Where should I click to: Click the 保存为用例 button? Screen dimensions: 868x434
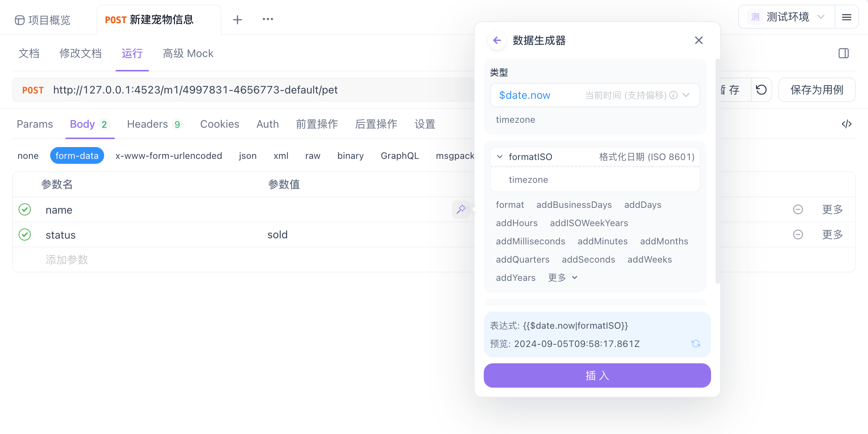pyautogui.click(x=817, y=90)
